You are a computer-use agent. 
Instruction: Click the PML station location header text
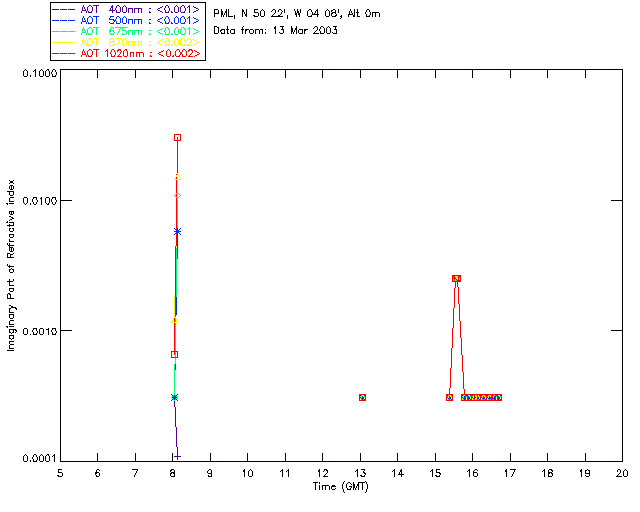(297, 14)
